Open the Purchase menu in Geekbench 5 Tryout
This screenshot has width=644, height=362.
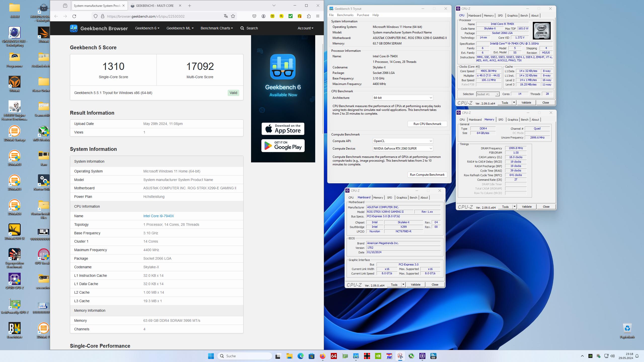[363, 15]
